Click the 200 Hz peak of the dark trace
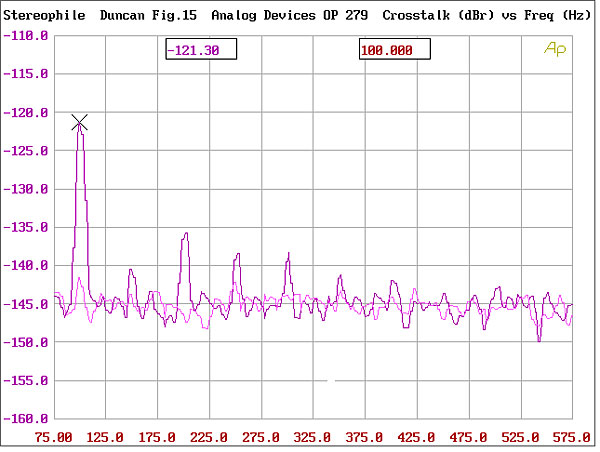 click(x=186, y=233)
